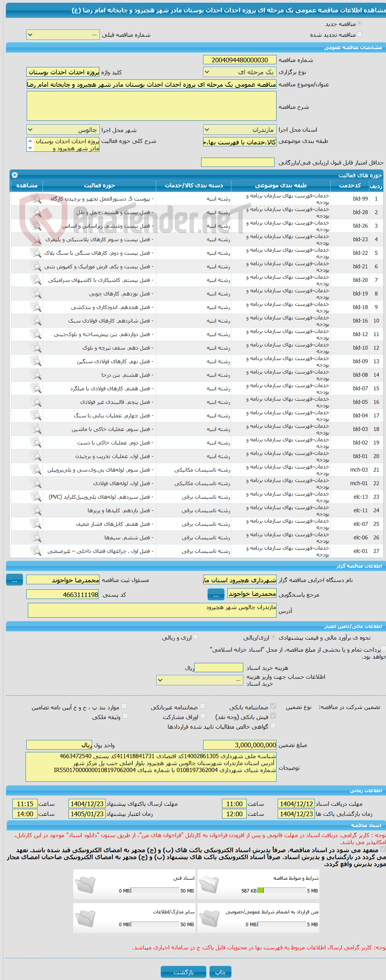
Task: Toggle the وثیقه ملکی checkbox
Action: [x=125, y=716]
